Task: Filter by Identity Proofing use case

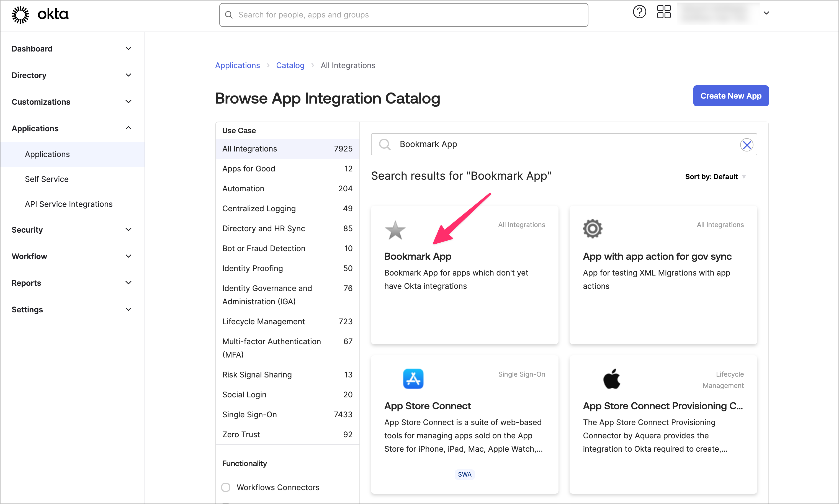Action: (287, 268)
